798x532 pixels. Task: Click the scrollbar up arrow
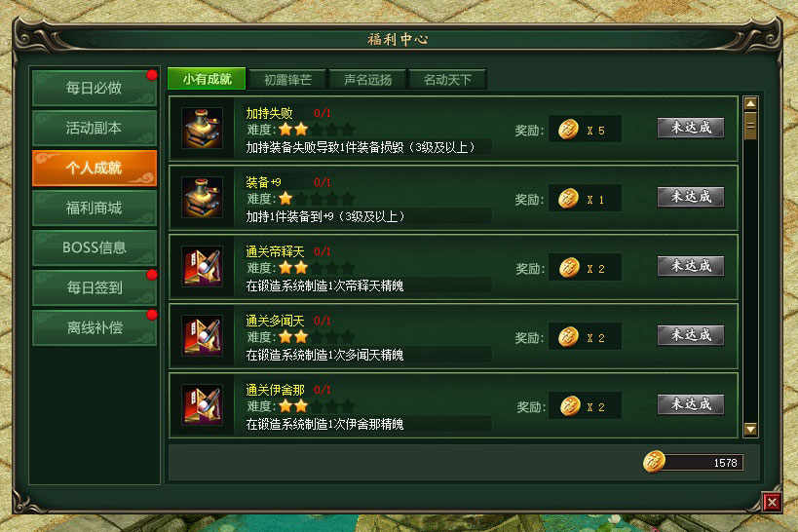(750, 104)
